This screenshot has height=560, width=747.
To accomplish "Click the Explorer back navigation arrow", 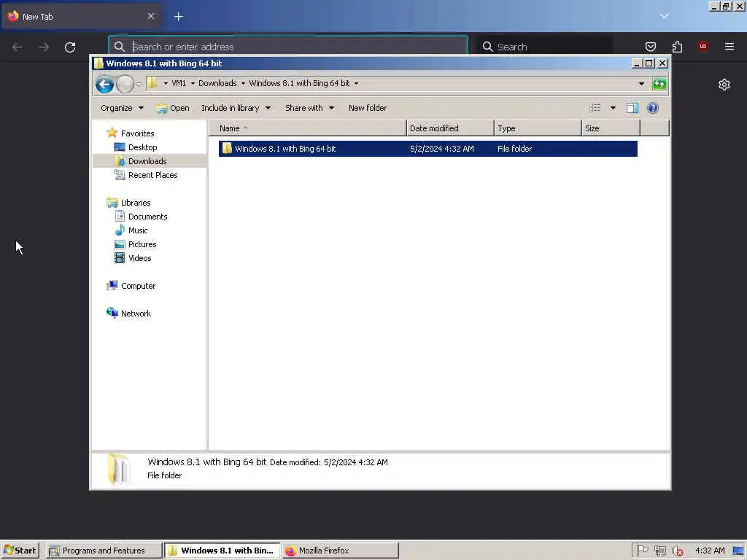I will click(x=104, y=85).
